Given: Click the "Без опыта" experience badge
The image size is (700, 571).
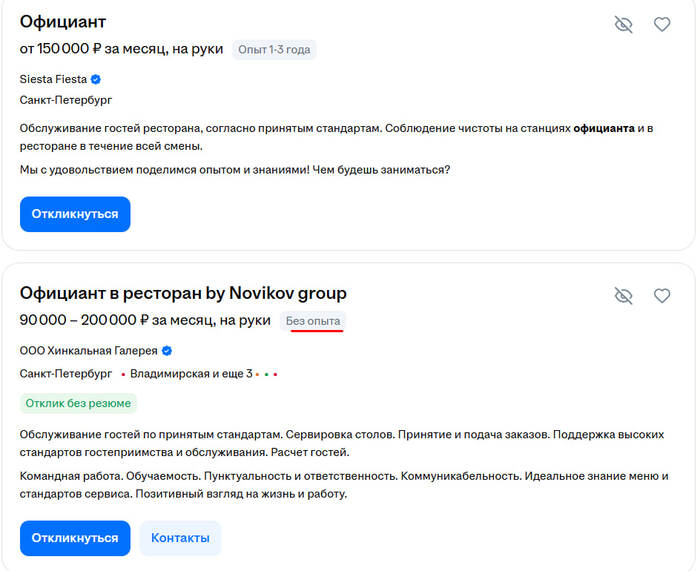Looking at the screenshot, I should 313,321.
